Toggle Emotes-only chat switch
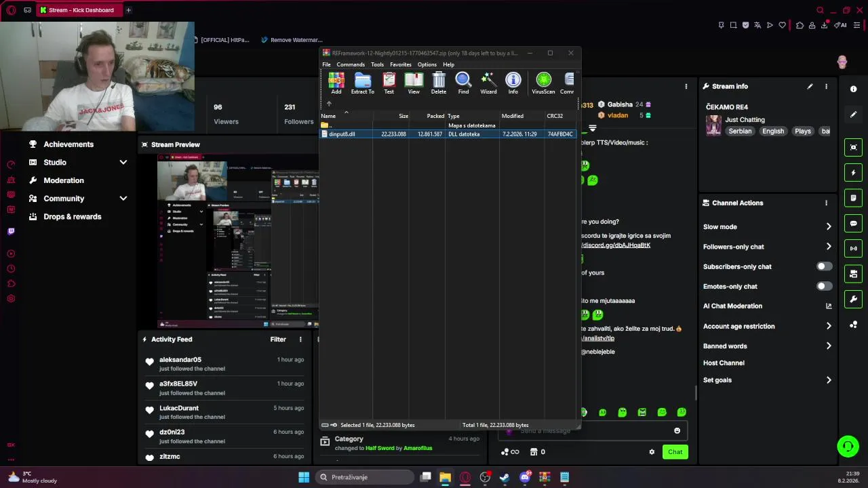The image size is (868, 488). tap(824, 286)
